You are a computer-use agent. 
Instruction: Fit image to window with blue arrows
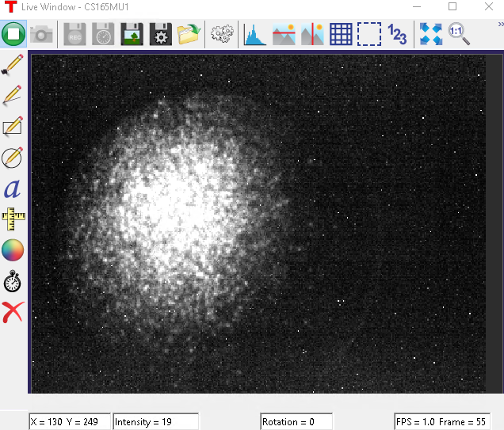(x=431, y=34)
